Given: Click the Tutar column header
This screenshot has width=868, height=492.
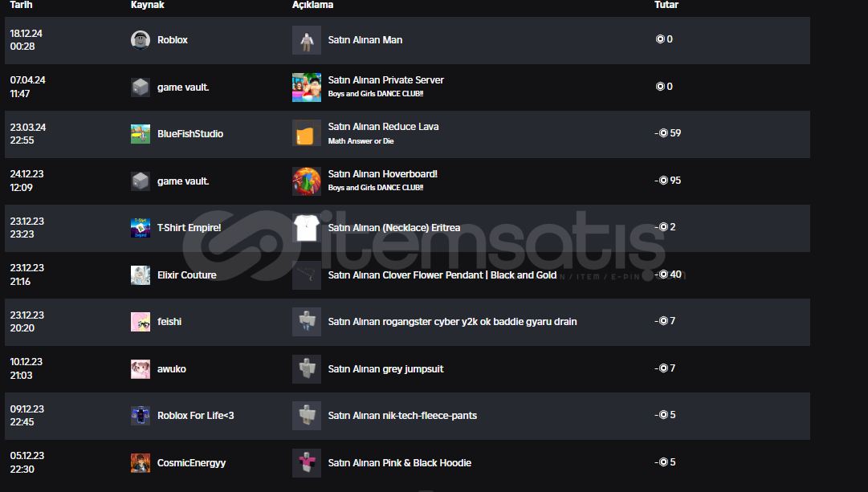Looking at the screenshot, I should [x=666, y=5].
